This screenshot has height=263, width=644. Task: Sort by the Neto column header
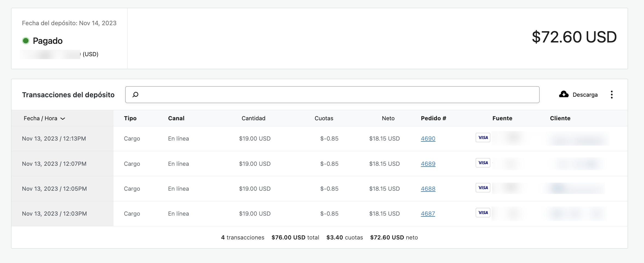[388, 118]
